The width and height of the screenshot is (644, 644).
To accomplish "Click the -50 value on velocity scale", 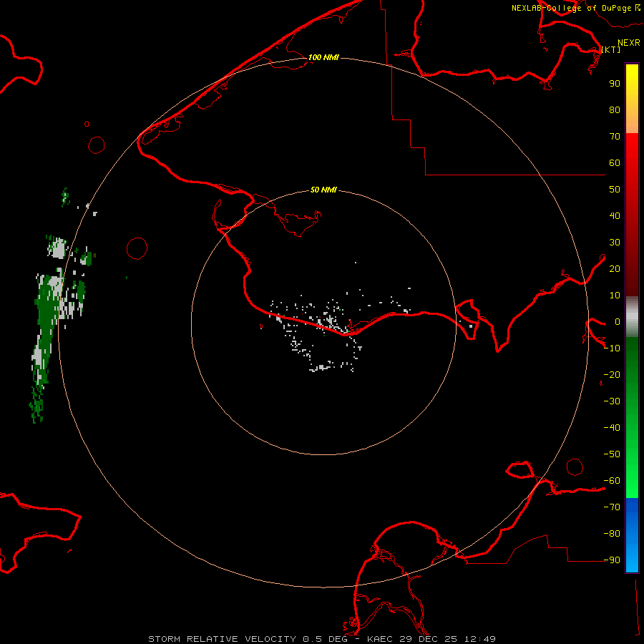I will 612,454.
